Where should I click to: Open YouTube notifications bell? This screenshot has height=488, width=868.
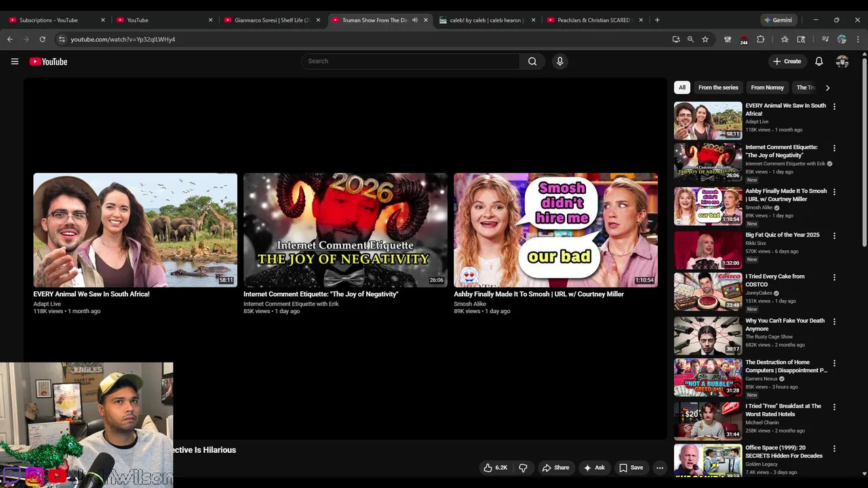(x=819, y=61)
